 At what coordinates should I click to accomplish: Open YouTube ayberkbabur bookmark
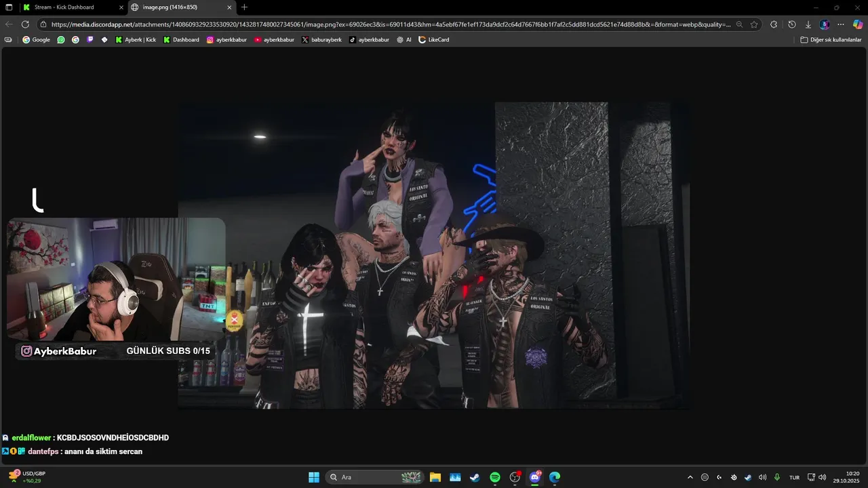click(x=274, y=40)
